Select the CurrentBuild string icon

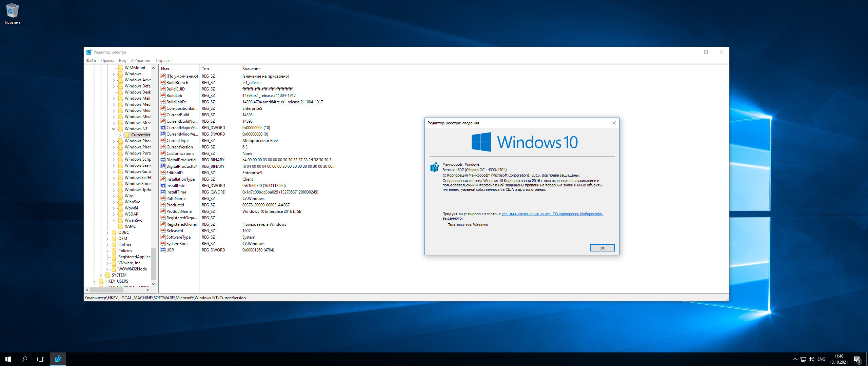[163, 115]
